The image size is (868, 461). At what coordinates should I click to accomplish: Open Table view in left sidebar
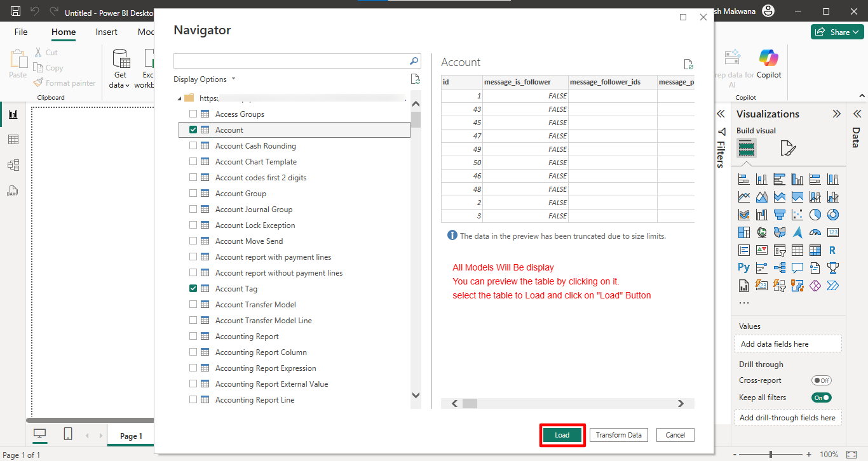pos(13,140)
